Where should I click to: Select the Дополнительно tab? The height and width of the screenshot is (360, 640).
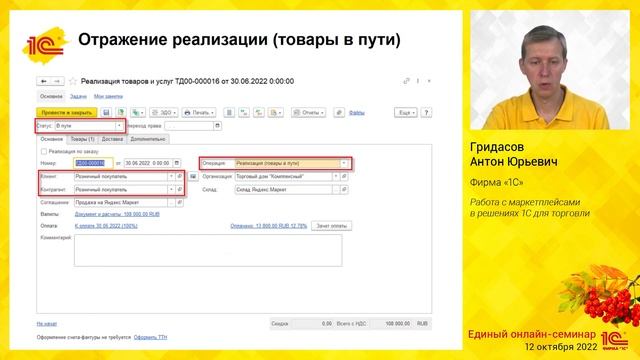(x=148, y=139)
